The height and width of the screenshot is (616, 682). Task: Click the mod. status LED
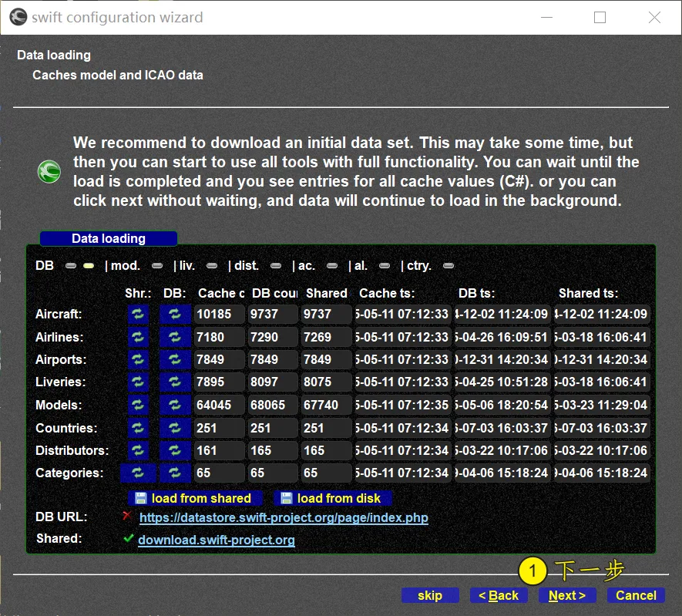[x=157, y=266]
